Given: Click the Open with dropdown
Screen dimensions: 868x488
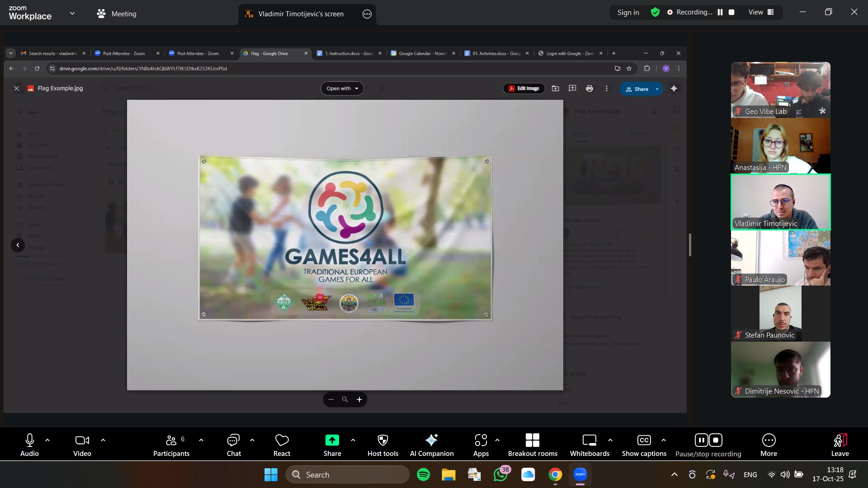Looking at the screenshot, I should tap(342, 89).
